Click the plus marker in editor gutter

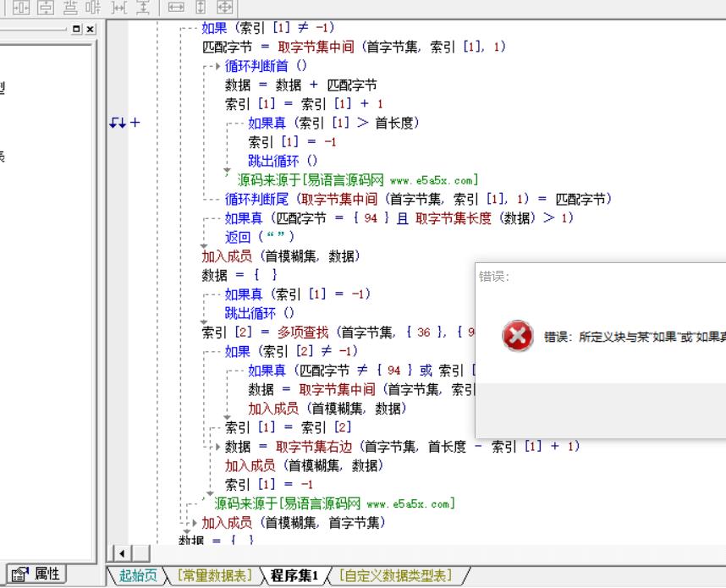point(135,124)
